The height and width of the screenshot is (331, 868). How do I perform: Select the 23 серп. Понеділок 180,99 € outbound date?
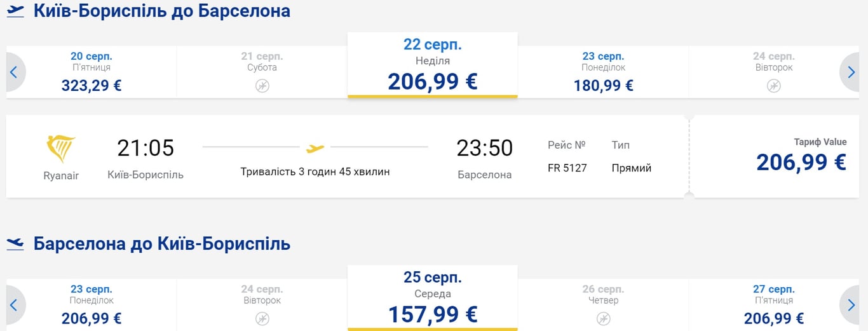pos(603,71)
